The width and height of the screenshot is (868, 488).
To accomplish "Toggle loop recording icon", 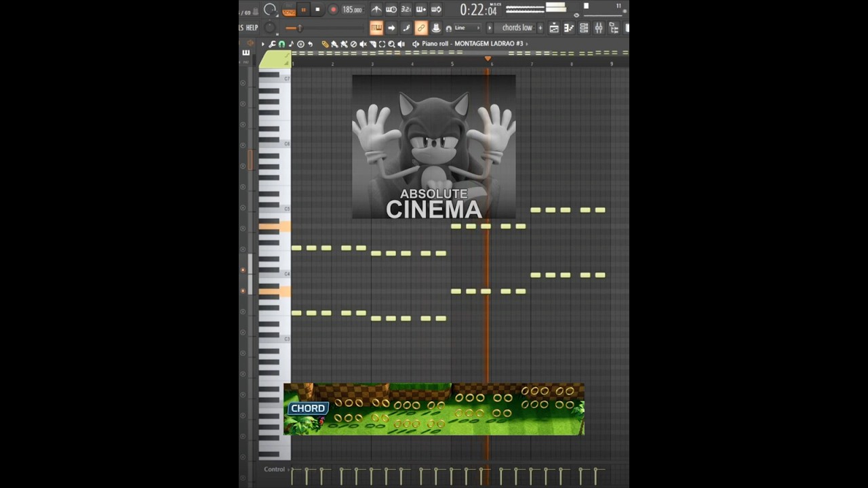I will point(436,9).
